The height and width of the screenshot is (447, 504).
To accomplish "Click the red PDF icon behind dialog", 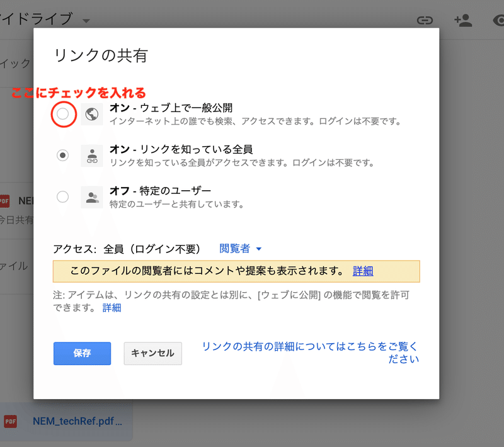I will pos(5,201).
